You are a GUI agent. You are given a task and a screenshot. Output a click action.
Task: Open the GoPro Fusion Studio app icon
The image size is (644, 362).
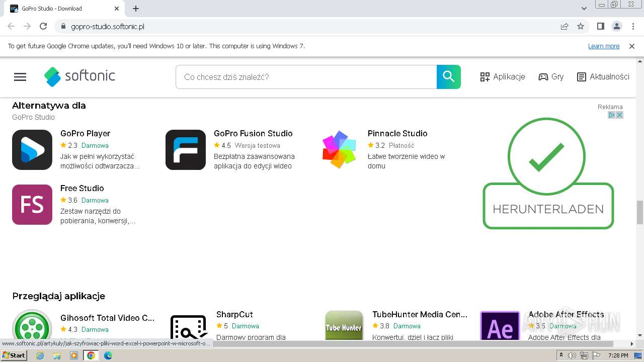click(x=186, y=150)
